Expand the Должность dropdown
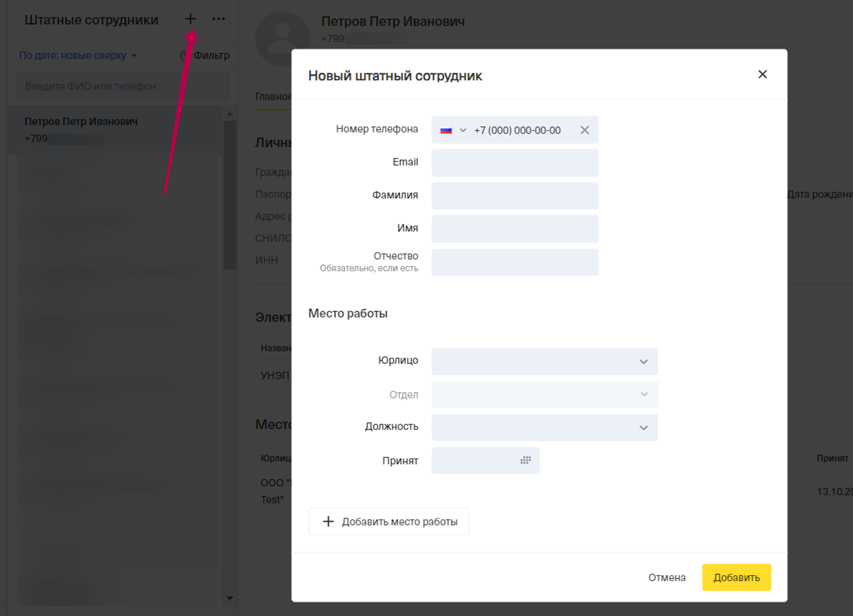The width and height of the screenshot is (853, 616). click(544, 427)
